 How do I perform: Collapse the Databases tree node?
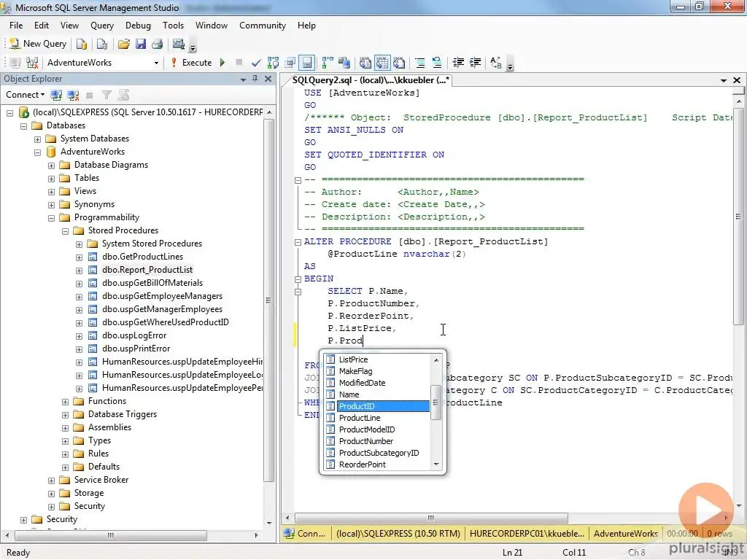point(24,126)
